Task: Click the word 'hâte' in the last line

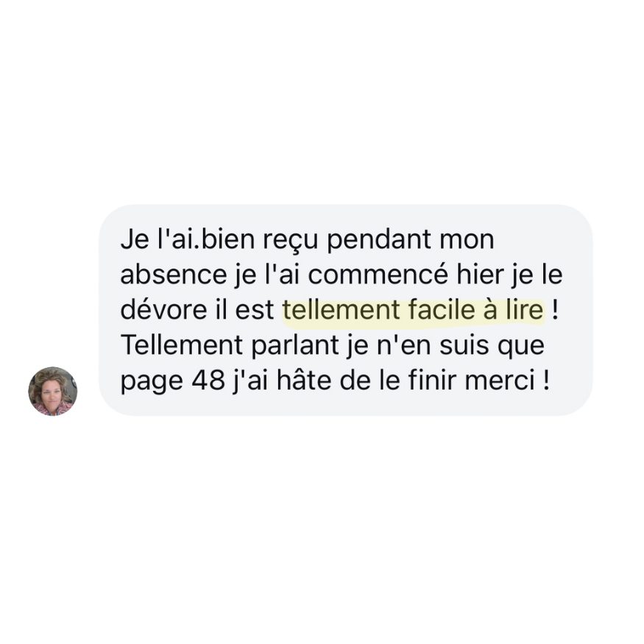Action: 303,380
